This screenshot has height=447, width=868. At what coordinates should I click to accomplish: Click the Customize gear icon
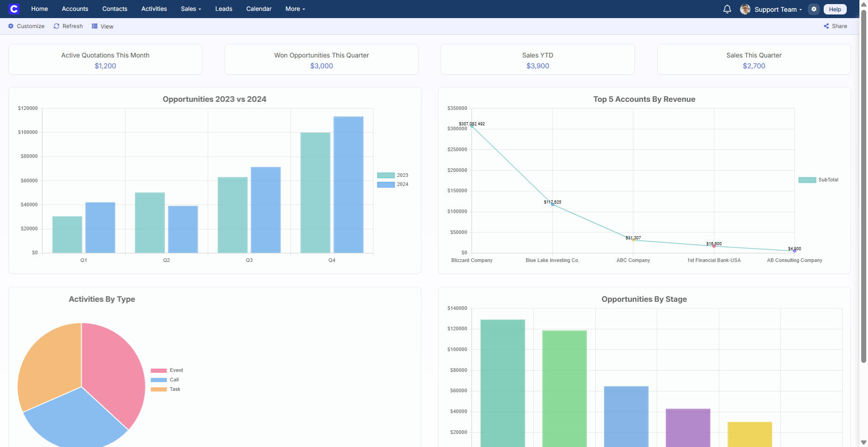[x=11, y=26]
